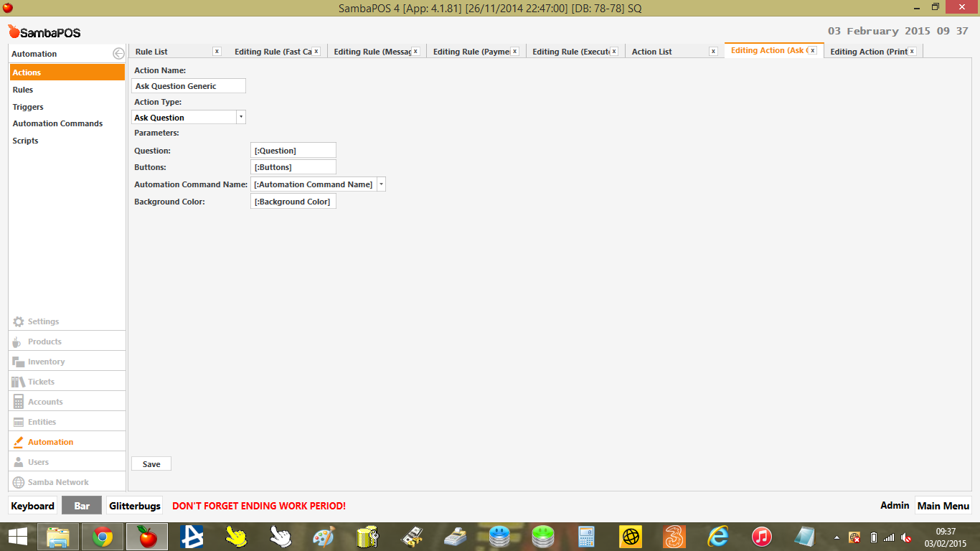Click the Action Name text field
980x551 pixels.
[189, 86]
